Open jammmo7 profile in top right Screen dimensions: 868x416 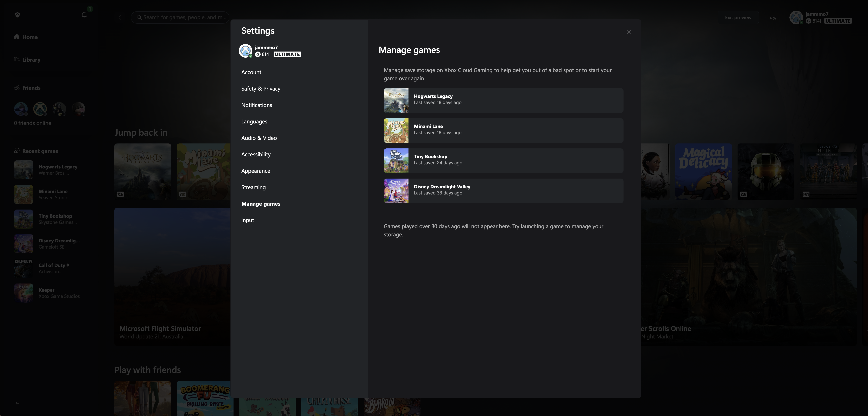point(820,17)
